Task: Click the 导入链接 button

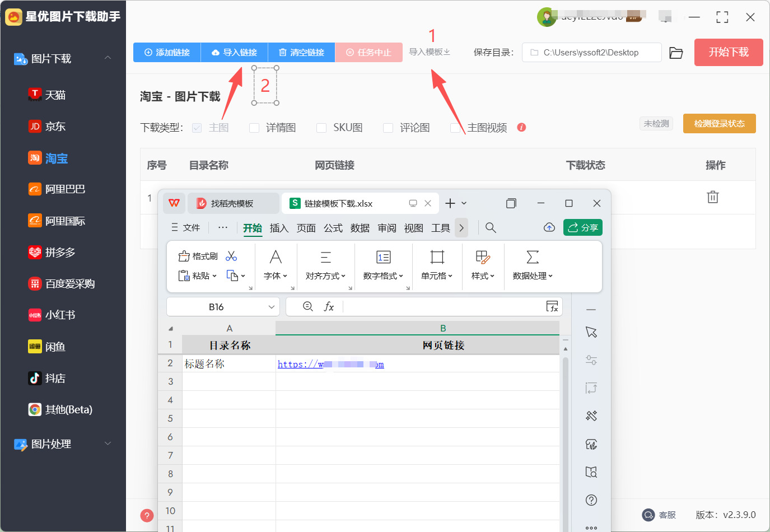Action: [234, 53]
